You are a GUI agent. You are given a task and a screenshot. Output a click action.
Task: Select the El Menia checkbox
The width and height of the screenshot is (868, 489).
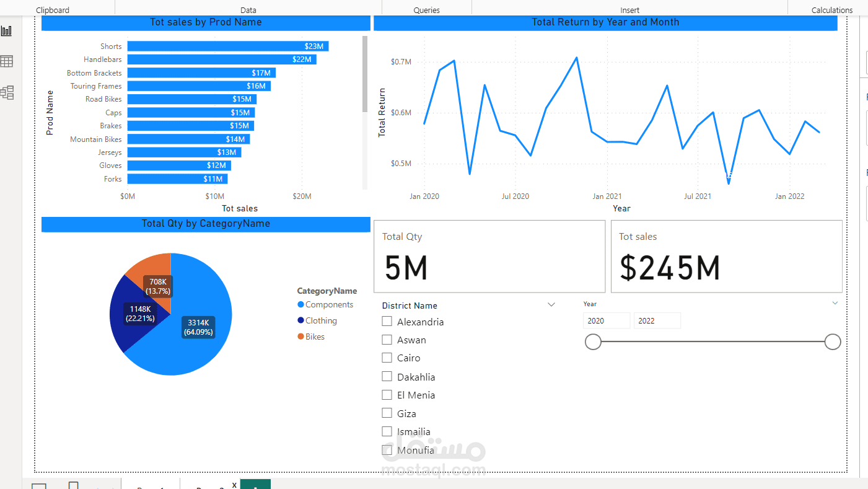[x=387, y=395]
